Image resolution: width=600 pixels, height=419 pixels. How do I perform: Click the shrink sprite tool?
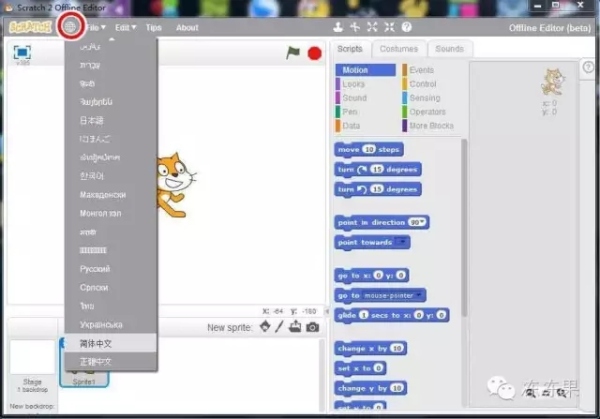tap(389, 27)
